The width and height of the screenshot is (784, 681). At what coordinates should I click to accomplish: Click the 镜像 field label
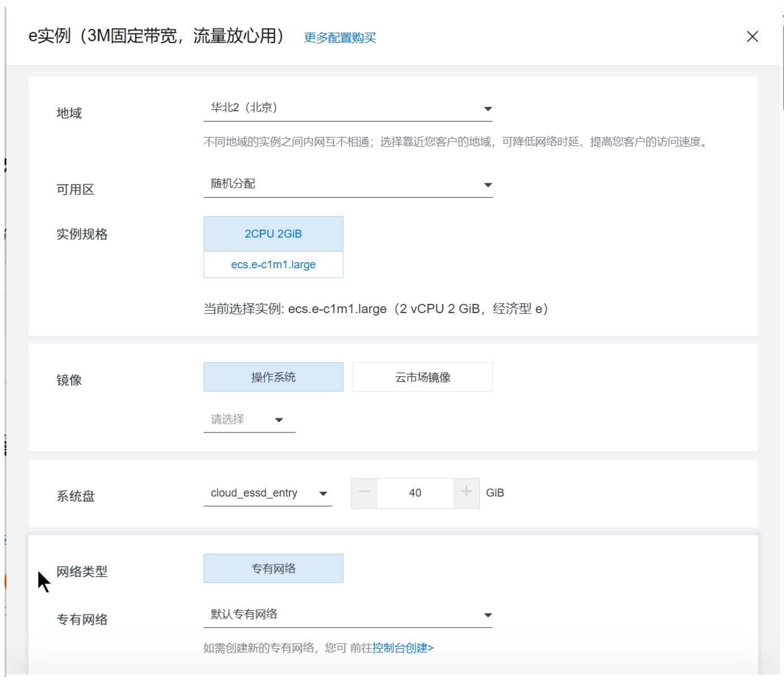click(69, 380)
